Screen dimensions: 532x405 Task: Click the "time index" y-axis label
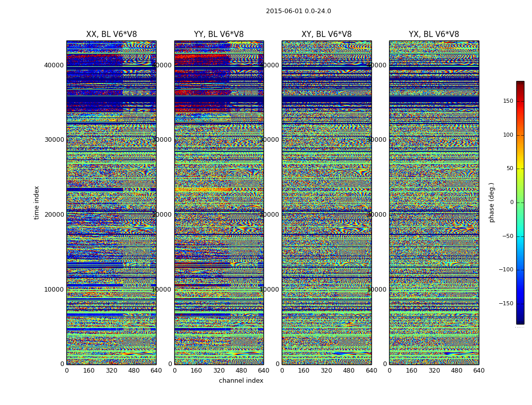tap(36, 202)
